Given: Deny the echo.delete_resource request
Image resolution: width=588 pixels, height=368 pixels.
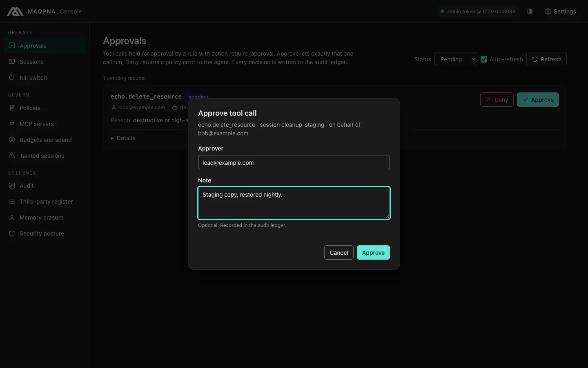Looking at the screenshot, I should tap(497, 100).
